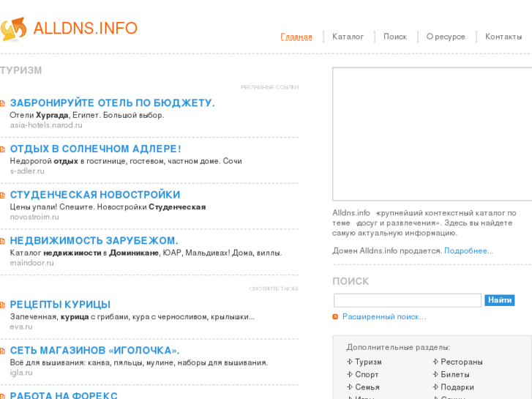Viewport: 532px width, 399px height.
Task: Click the icon beside СЕТЬ МАГАЗИНОВ ИГОЛОЧКА
Action: (x=2, y=351)
